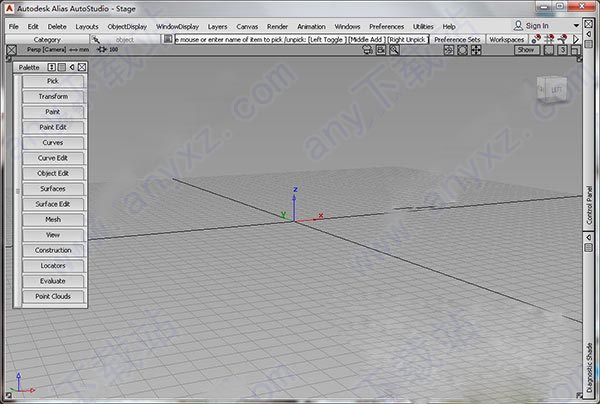Expand the Point Clouds tools
Image resolution: width=600 pixels, height=404 pixels.
(53, 296)
